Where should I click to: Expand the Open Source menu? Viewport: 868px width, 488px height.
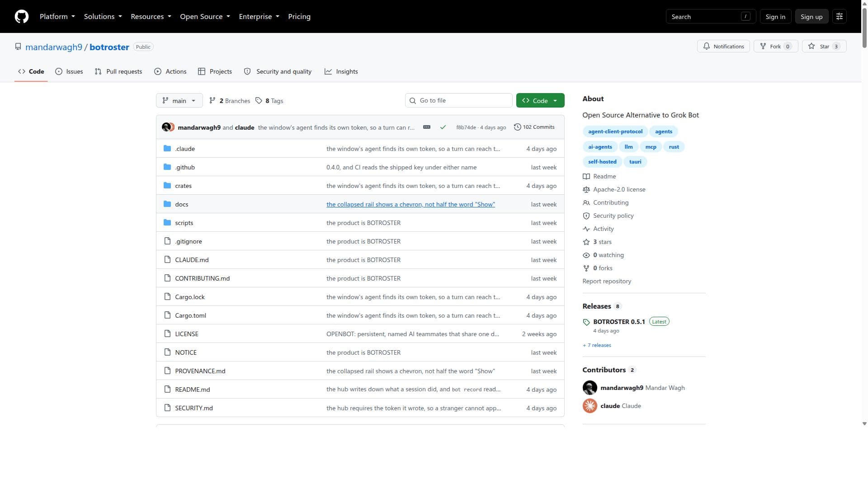coord(205,17)
